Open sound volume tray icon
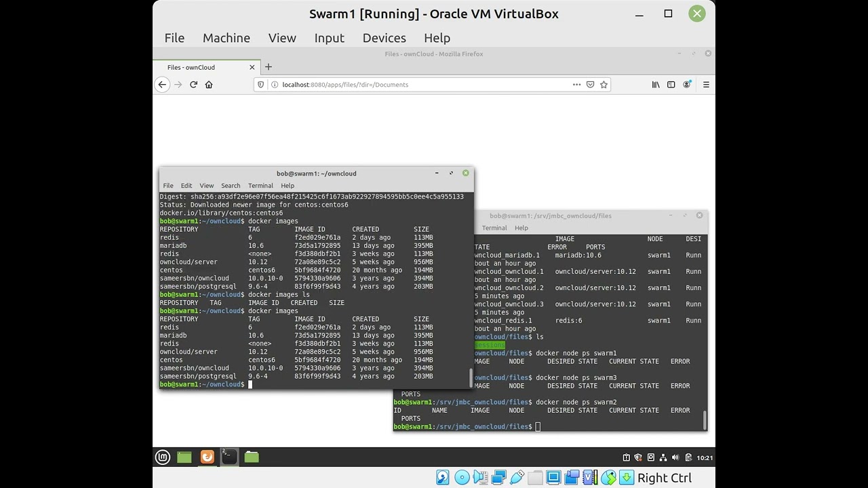Image resolution: width=868 pixels, height=488 pixels. pyautogui.click(x=676, y=457)
